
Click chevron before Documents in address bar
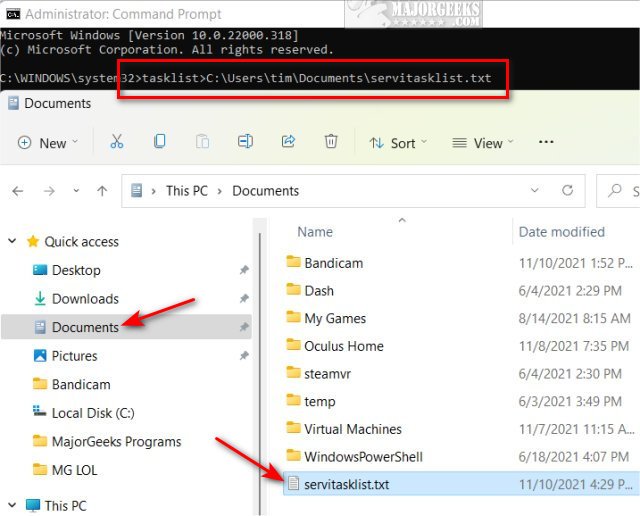[x=220, y=191]
